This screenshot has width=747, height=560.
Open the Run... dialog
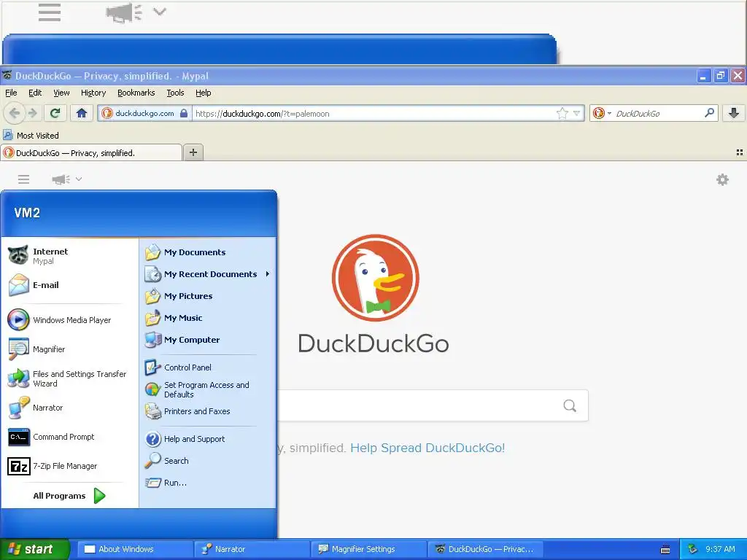(x=208, y=483)
